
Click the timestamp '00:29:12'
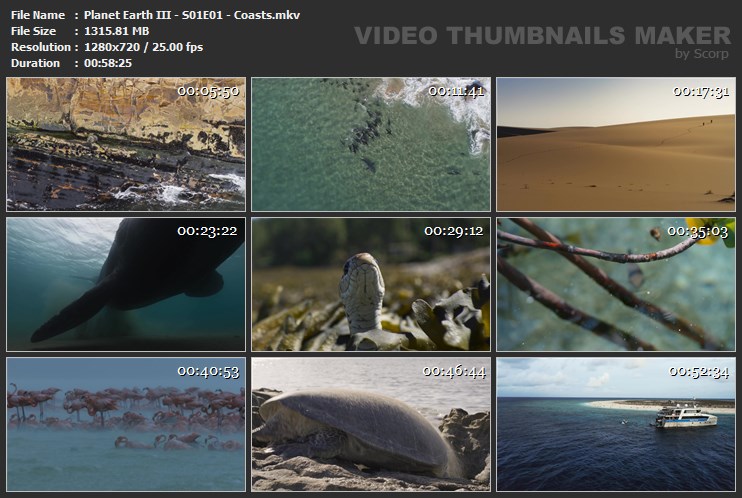(x=454, y=231)
